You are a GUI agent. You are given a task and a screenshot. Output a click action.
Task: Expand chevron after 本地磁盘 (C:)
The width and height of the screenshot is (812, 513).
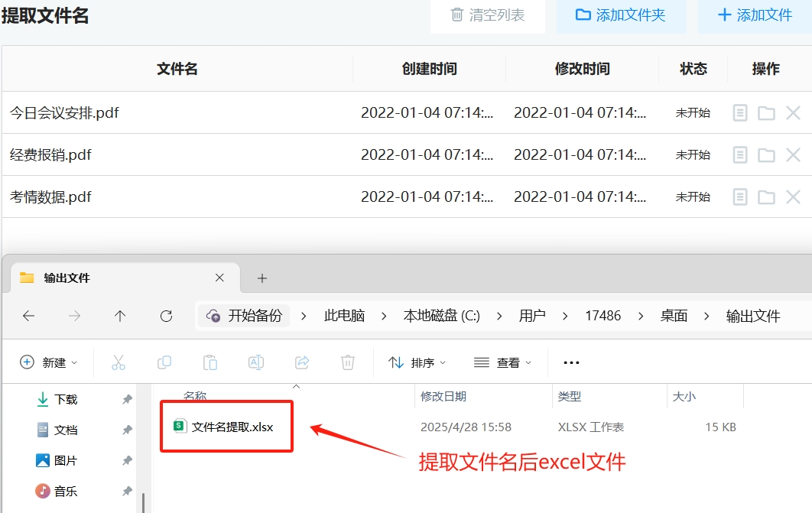point(499,317)
